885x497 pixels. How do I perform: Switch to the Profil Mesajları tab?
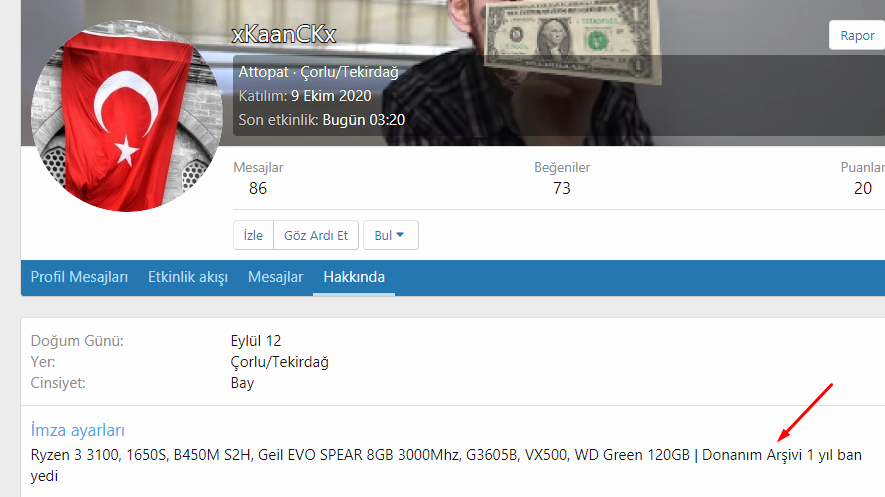click(x=79, y=277)
